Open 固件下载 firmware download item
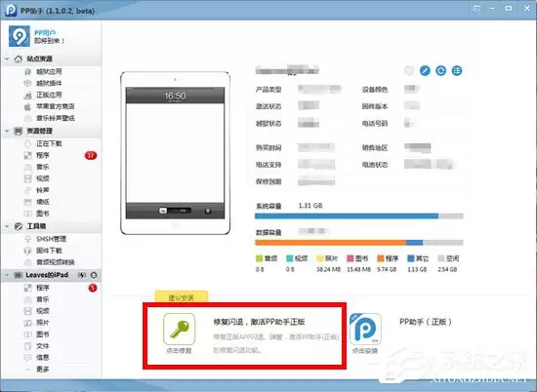Image resolution: width=537 pixels, height=392 pixels. pos(49,251)
